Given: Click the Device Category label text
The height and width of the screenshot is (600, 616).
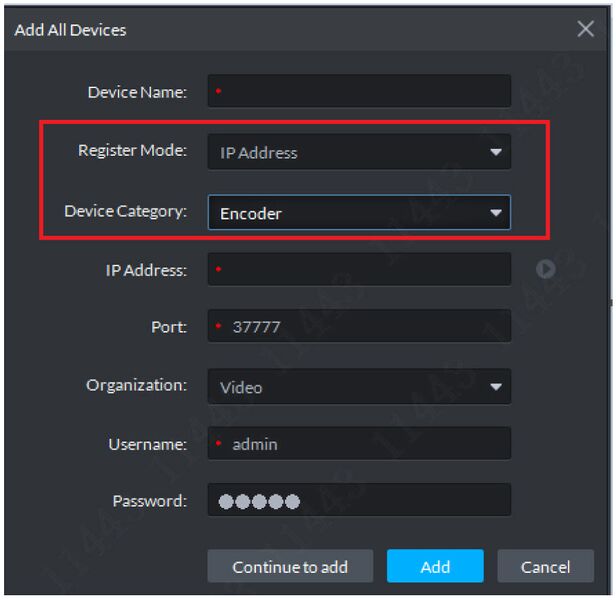Looking at the screenshot, I should (126, 211).
